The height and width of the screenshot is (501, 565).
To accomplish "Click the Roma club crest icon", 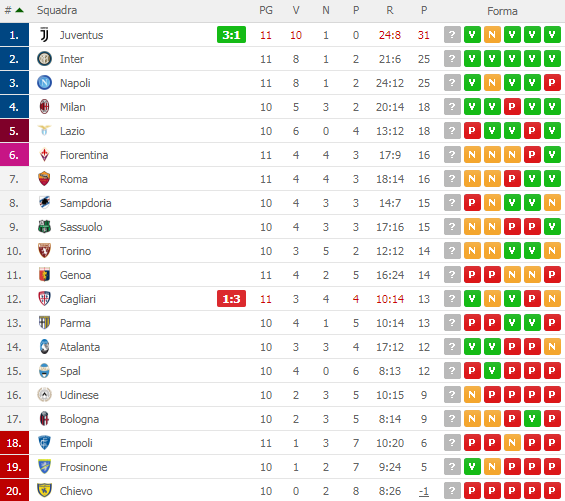I will pos(44,179).
